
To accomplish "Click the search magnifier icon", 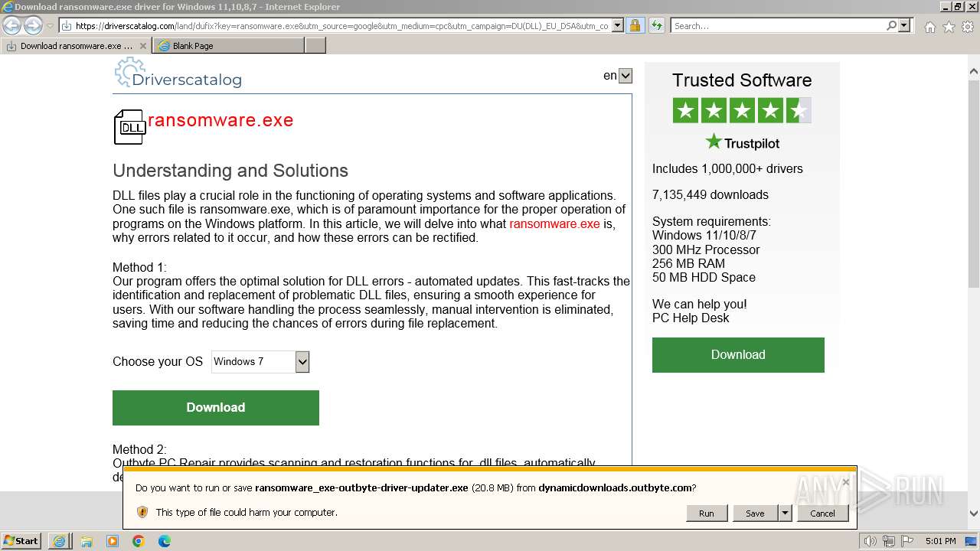I will [891, 25].
